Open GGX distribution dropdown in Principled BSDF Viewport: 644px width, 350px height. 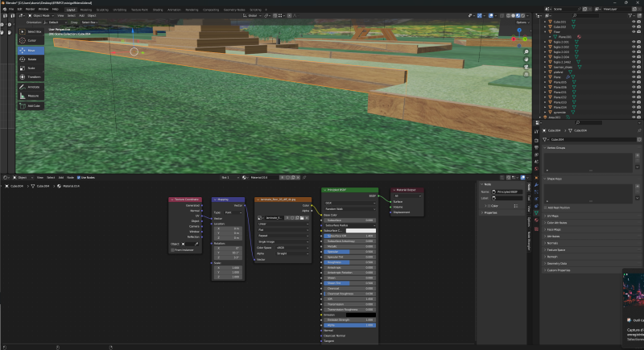pos(350,203)
